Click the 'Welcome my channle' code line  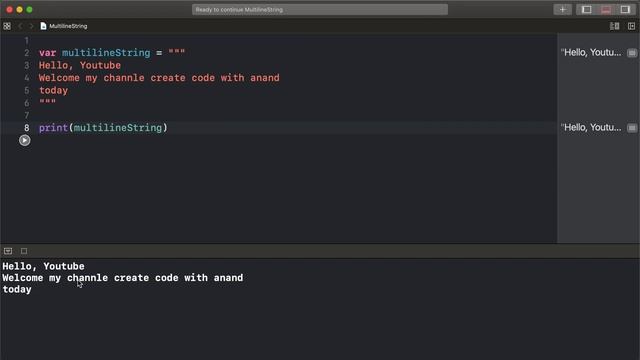tap(159, 78)
